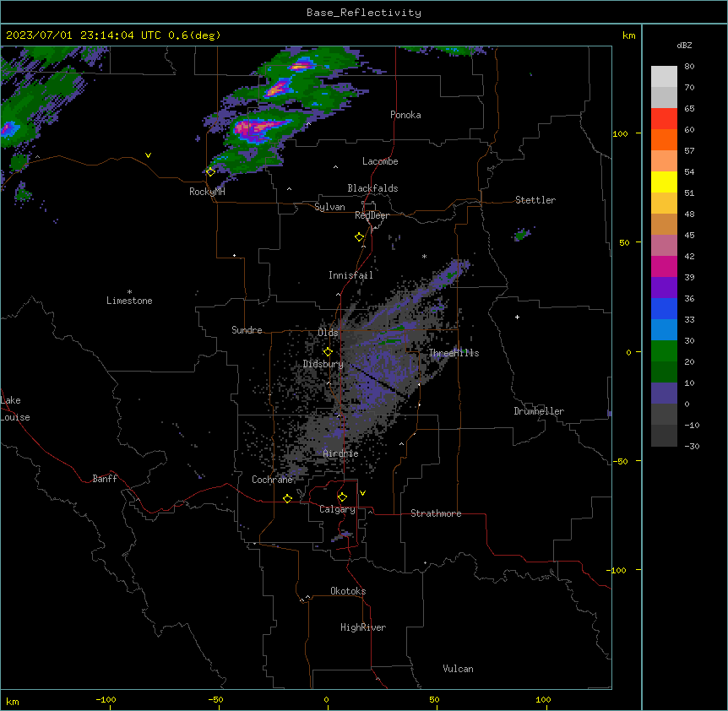Click the Sylvan label
Image resolution: width=728 pixels, height=711 pixels.
[x=329, y=207]
